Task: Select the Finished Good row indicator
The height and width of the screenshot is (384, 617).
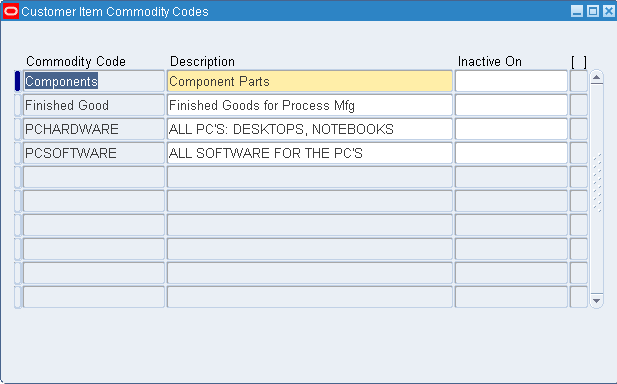Action: click(x=17, y=105)
